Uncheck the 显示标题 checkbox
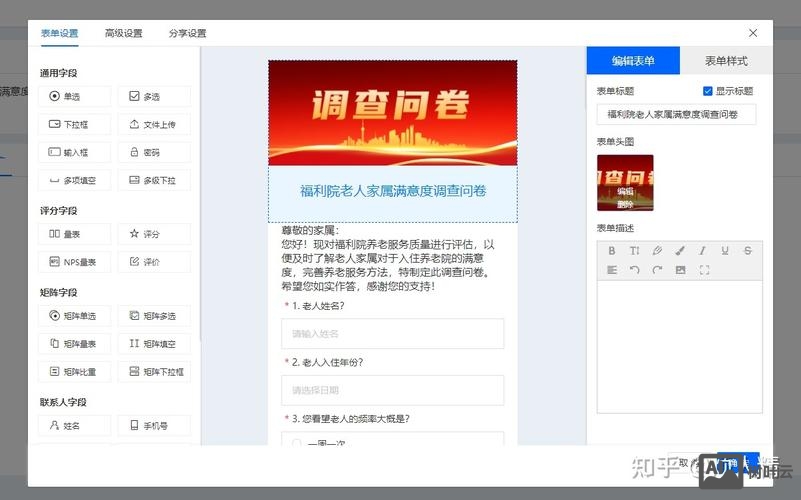Screen dimensions: 801x500 (708, 91)
